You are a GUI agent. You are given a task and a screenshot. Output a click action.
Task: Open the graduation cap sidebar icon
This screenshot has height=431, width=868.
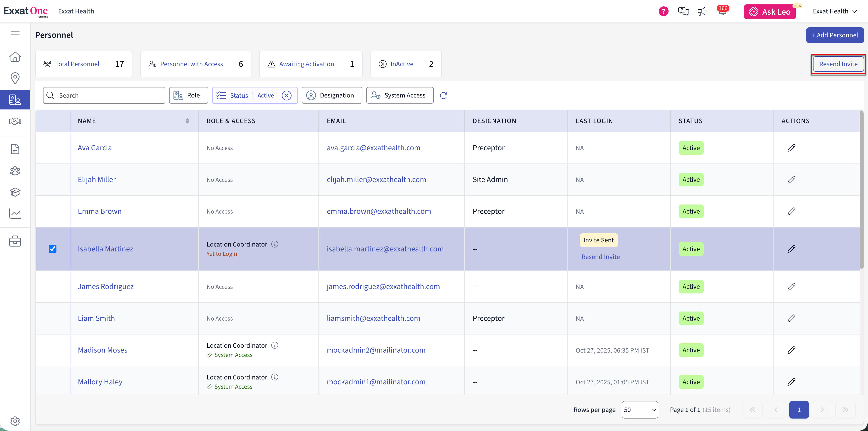point(15,192)
